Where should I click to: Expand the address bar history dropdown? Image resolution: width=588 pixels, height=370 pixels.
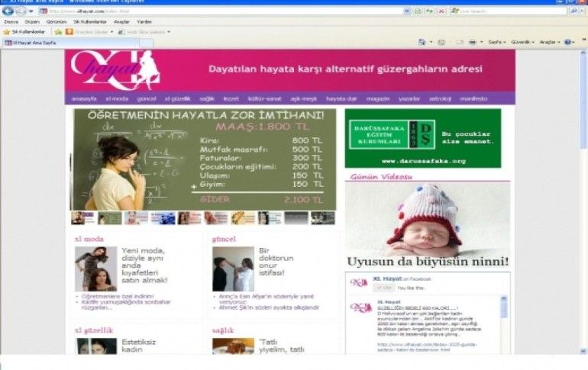click(406, 11)
